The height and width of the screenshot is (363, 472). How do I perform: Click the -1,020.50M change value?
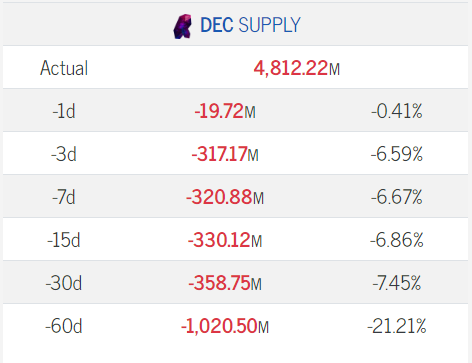[x=225, y=326]
